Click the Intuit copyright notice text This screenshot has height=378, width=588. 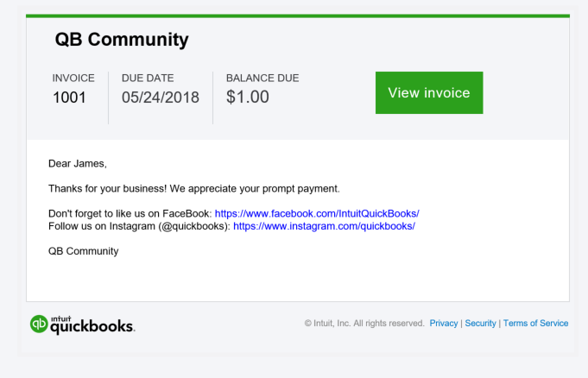364,324
